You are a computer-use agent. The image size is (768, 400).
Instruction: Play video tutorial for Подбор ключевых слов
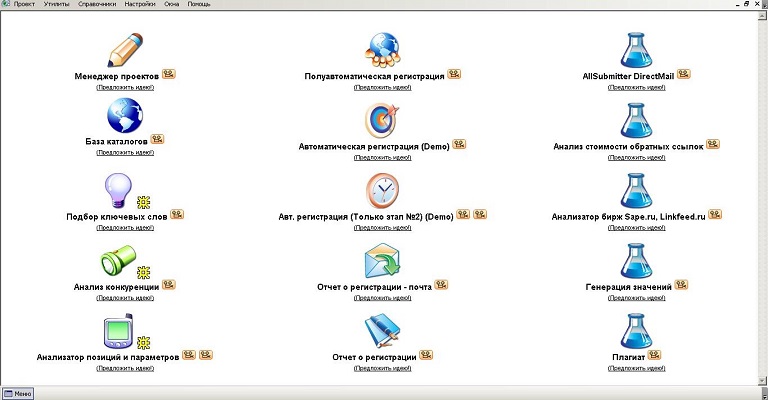click(177, 214)
